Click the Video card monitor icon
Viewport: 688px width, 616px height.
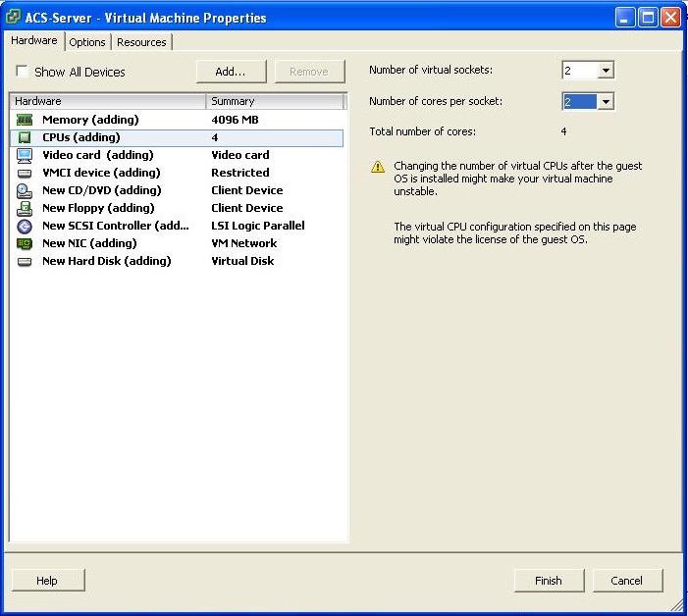tap(25, 155)
